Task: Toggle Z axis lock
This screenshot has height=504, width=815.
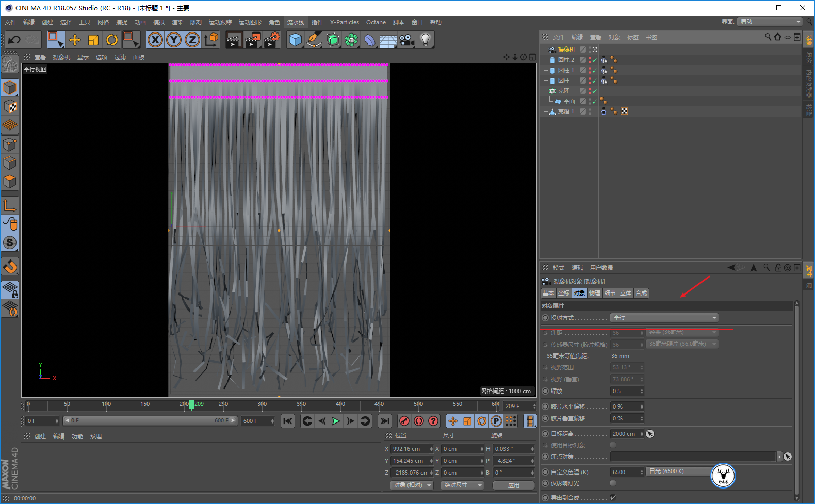Action: [192, 40]
